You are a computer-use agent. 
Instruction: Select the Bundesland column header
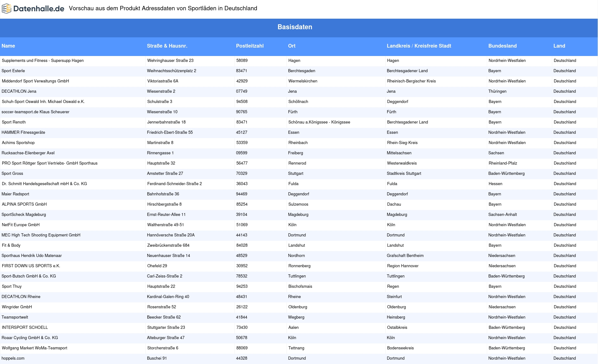coord(502,46)
